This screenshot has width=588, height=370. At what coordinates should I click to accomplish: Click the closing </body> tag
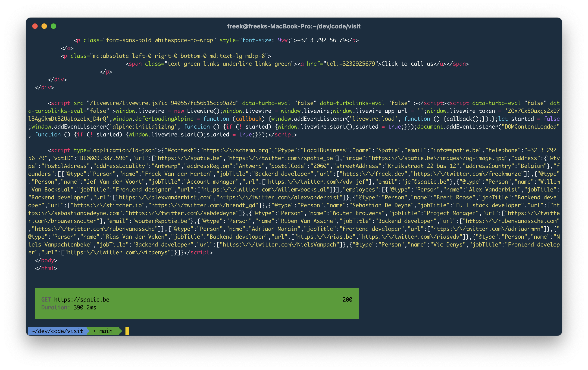pyautogui.click(x=46, y=260)
